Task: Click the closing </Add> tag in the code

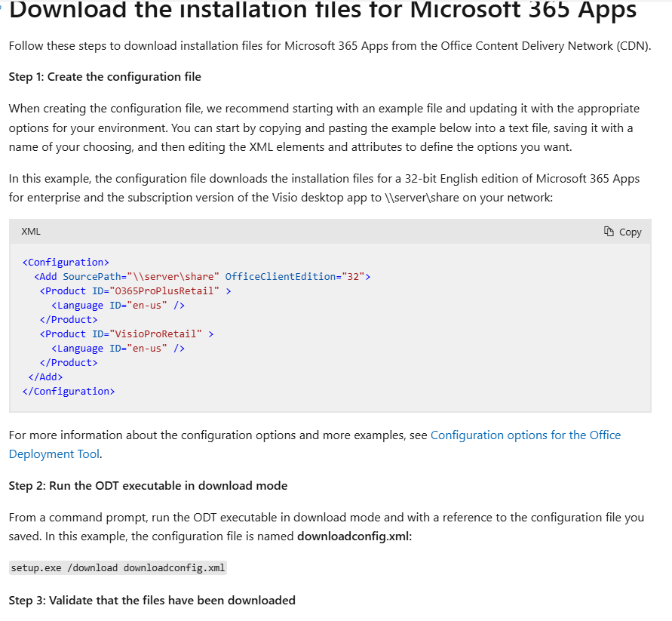Action: click(x=45, y=377)
